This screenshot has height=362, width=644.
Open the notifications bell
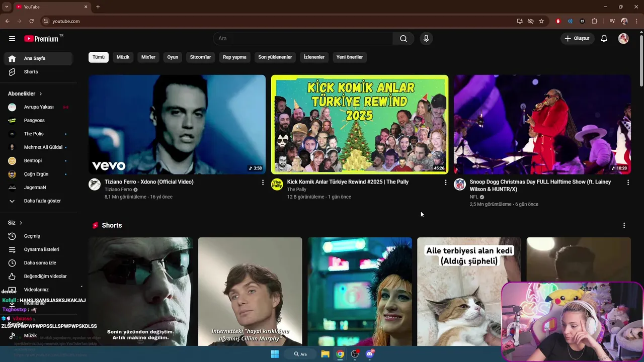(604, 39)
